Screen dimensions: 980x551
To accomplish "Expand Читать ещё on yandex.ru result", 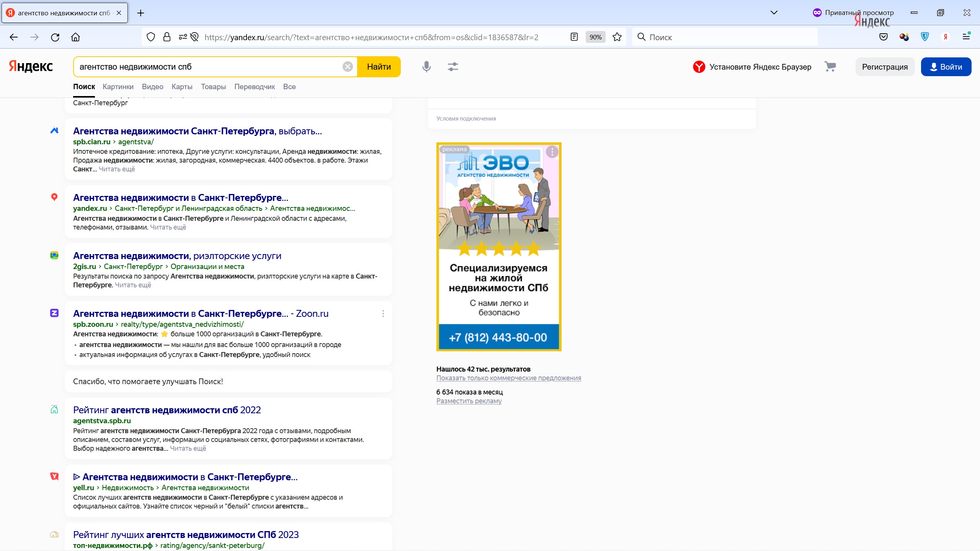I will click(x=168, y=227).
